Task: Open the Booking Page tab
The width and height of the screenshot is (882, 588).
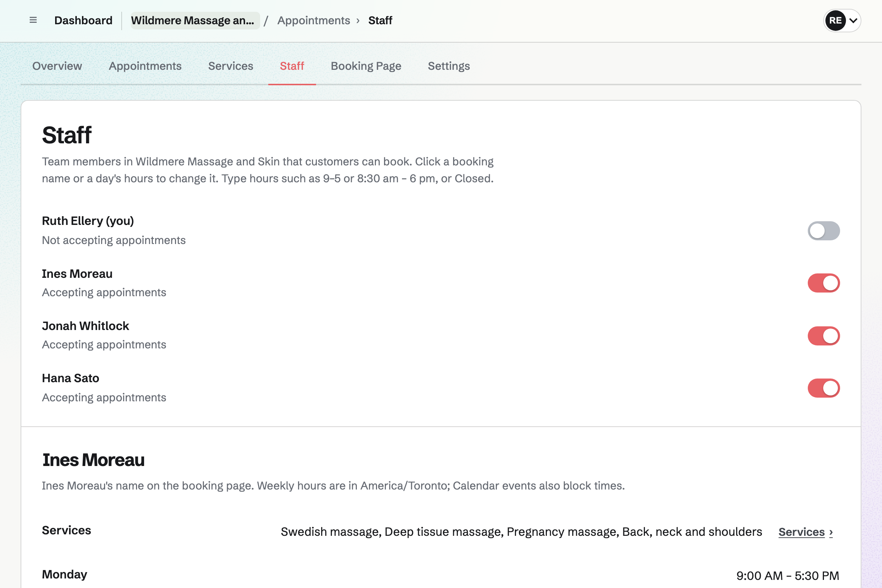Action: click(x=366, y=66)
